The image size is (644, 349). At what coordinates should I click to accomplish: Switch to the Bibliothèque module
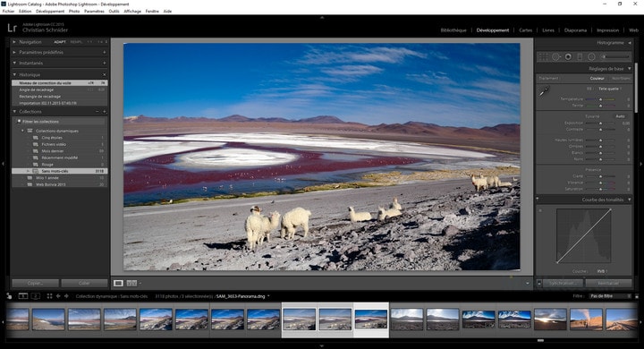pyautogui.click(x=453, y=30)
